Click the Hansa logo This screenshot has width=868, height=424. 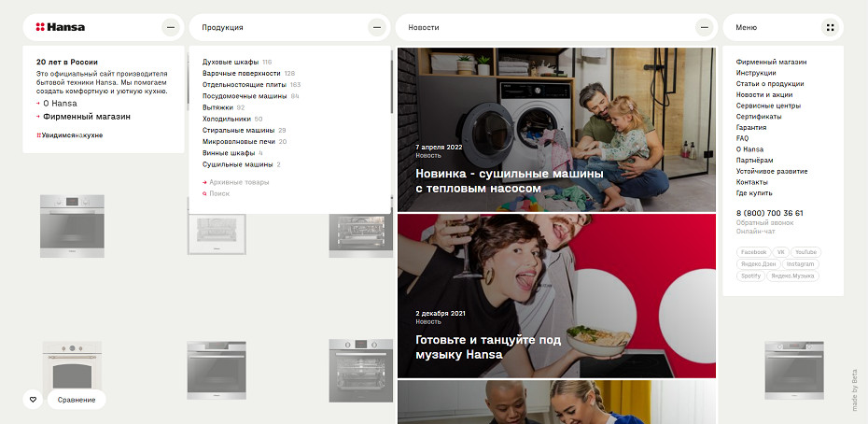(60, 28)
